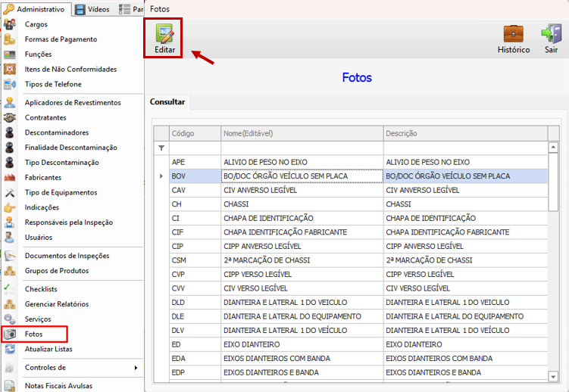The image size is (569, 392).
Task: Open Formas de Pagamento coins icon
Action: pyautogui.click(x=9, y=39)
